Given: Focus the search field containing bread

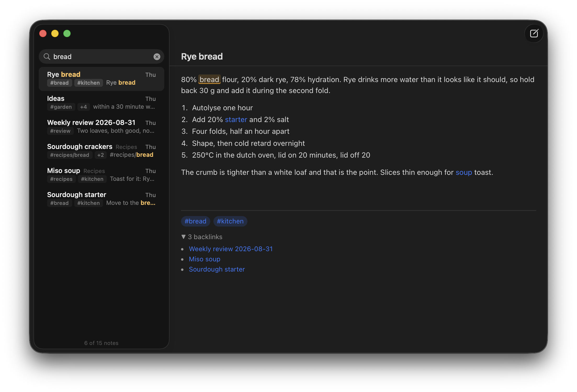Looking at the screenshot, I should pos(101,57).
